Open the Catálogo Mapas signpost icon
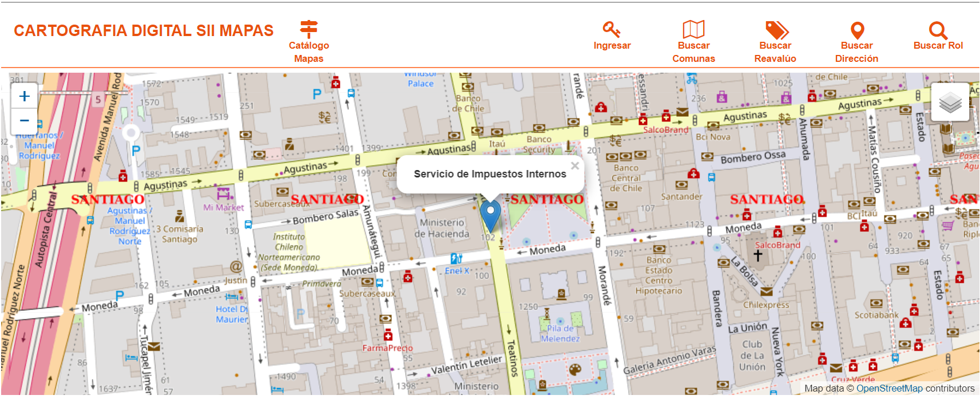 coord(308,29)
